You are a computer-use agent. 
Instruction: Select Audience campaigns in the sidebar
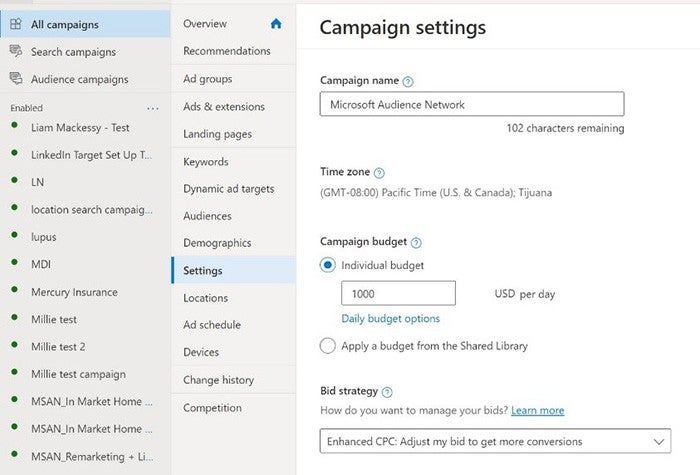tap(79, 79)
